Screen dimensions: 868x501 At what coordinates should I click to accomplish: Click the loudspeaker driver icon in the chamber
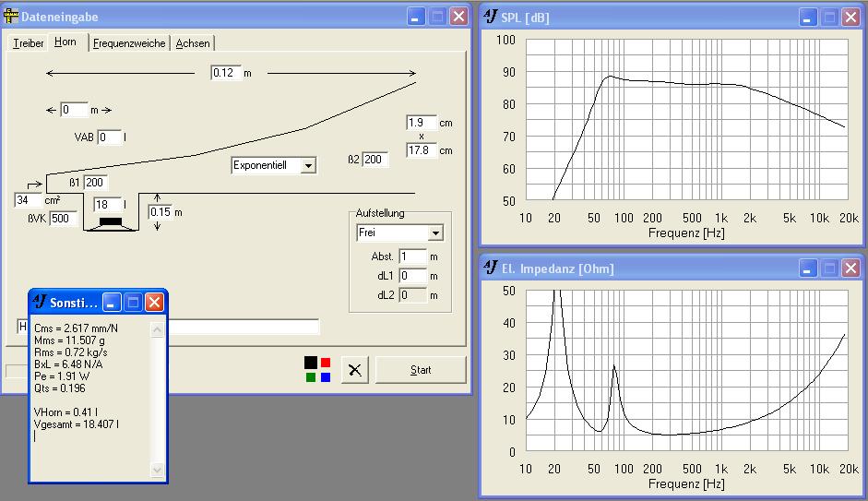click(111, 222)
